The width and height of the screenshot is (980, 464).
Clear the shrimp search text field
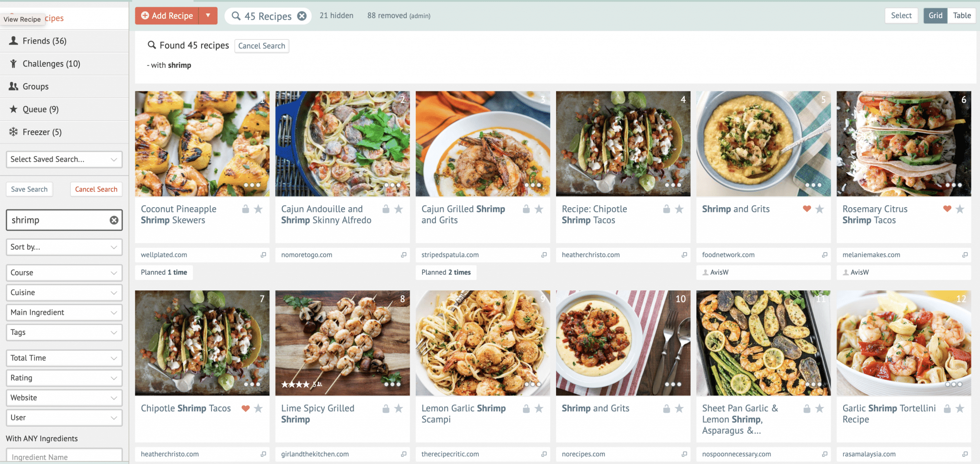point(114,220)
